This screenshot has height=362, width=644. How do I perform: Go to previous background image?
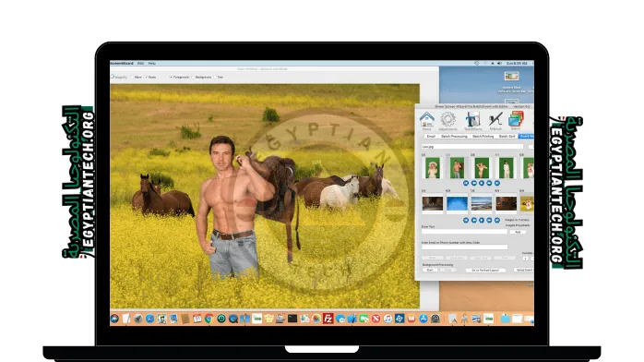click(473, 220)
